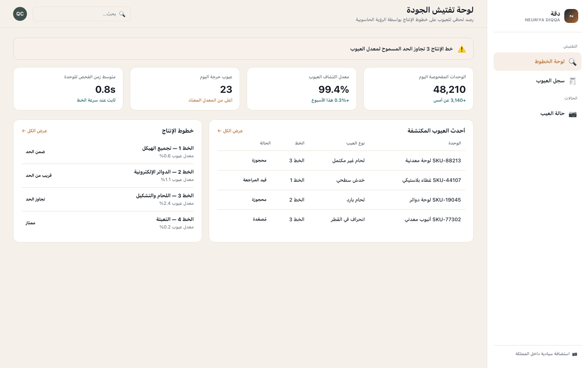Image resolution: width=588 pixels, height=368 pixels.
Task: Select the SKU-88213 لوحة معدنية row
Action: pyautogui.click(x=341, y=161)
